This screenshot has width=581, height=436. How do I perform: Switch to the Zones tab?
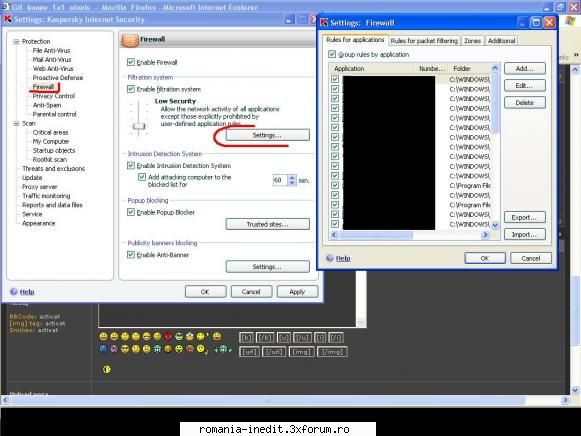tap(472, 41)
